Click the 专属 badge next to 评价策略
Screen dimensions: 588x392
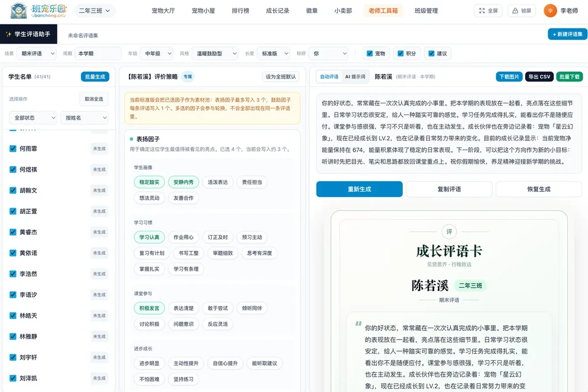[187, 77]
